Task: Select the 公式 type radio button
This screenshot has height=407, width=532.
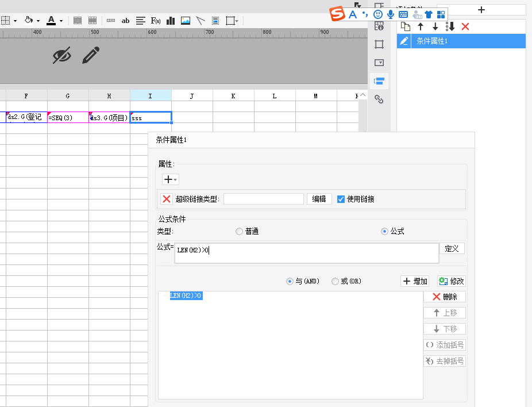Action: click(384, 232)
